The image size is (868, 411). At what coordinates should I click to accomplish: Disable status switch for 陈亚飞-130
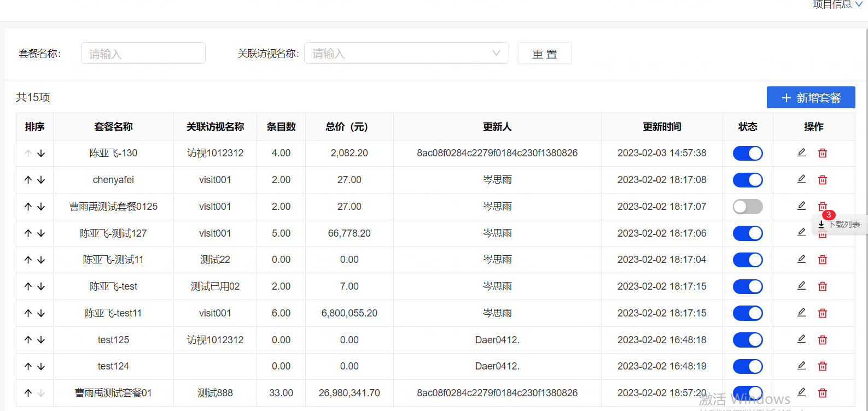(748, 154)
